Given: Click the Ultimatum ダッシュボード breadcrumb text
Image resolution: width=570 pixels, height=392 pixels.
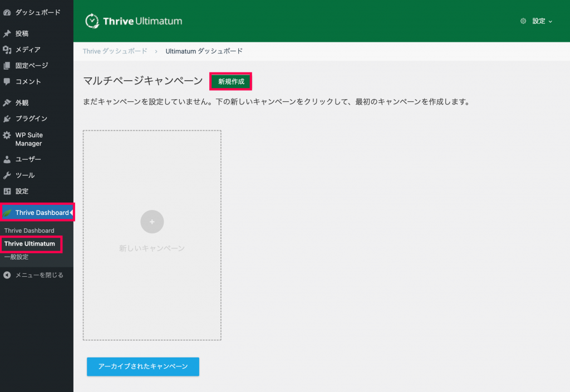Looking at the screenshot, I should pos(204,51).
